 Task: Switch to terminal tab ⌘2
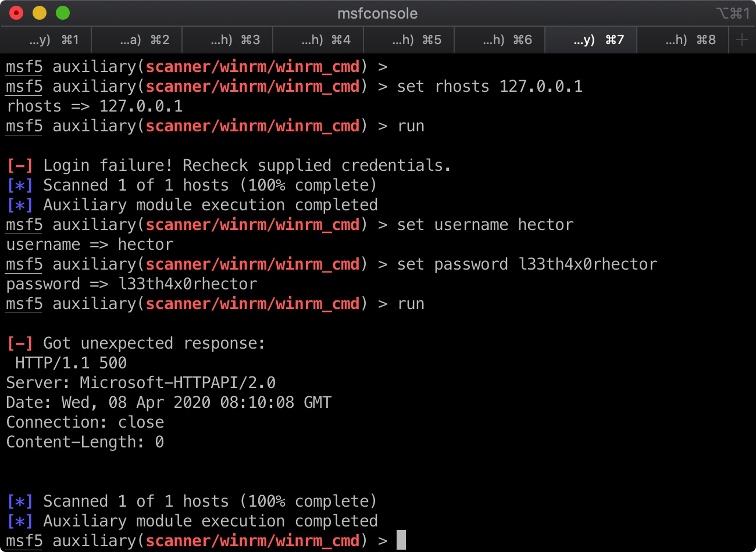click(137, 40)
